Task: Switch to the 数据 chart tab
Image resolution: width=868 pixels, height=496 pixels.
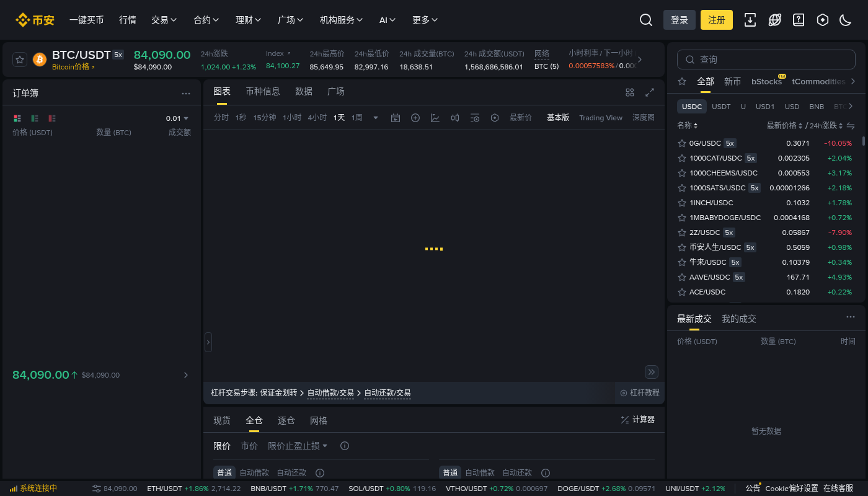Action: coord(304,91)
